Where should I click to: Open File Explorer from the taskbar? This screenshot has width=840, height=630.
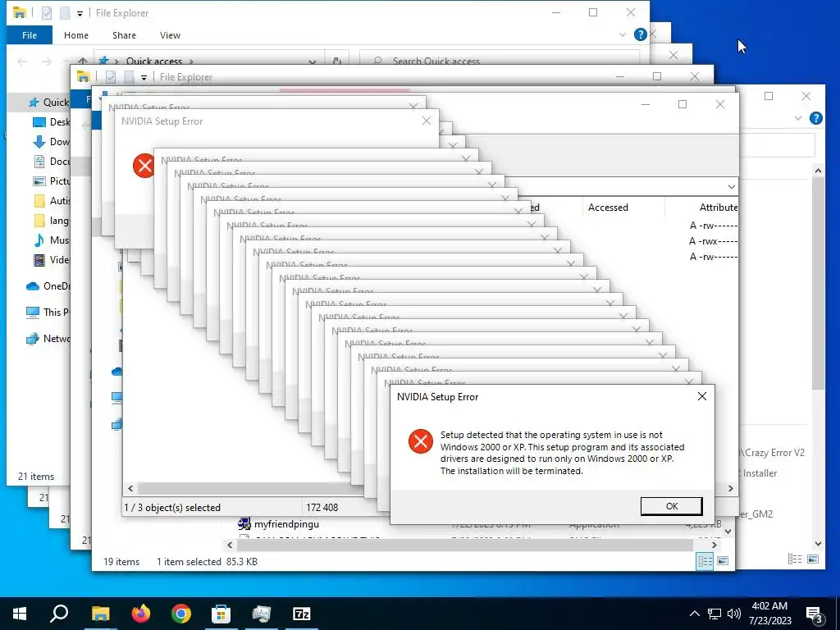100,614
